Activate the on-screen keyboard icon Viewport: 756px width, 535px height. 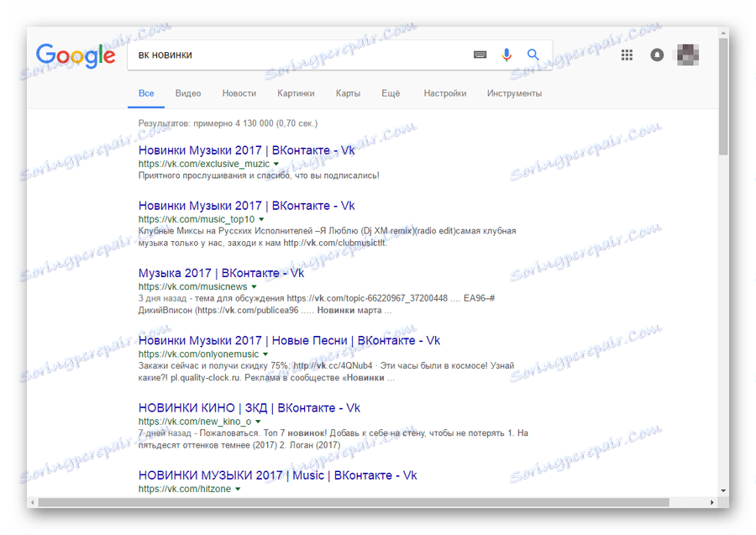478,54
